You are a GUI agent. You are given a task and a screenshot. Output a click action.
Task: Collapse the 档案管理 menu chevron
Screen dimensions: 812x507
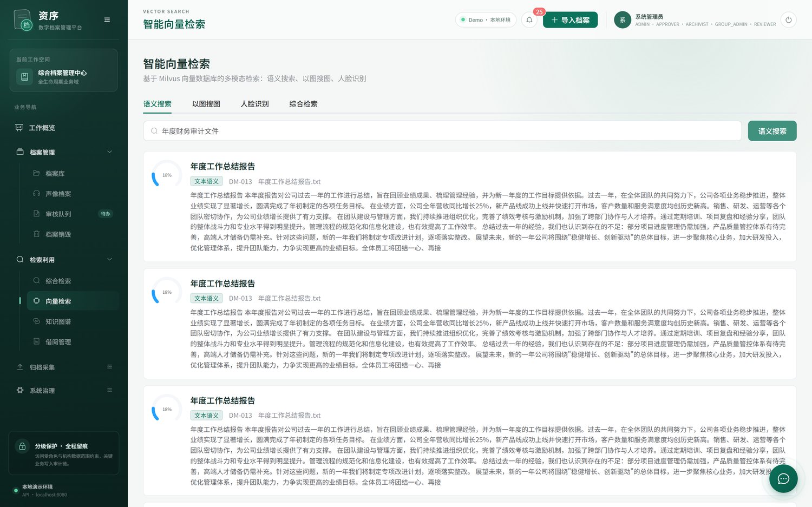[109, 152]
